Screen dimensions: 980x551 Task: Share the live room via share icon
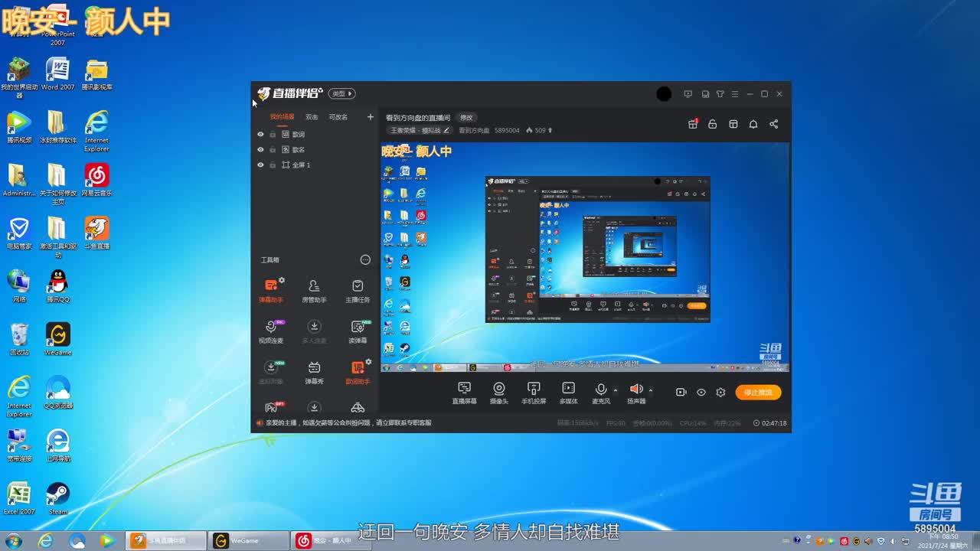click(x=773, y=124)
